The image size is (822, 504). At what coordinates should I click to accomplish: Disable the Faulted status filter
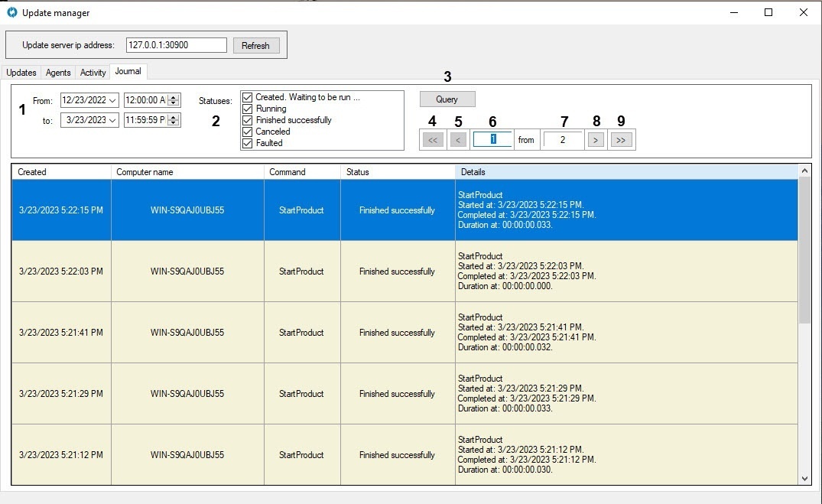(x=247, y=143)
